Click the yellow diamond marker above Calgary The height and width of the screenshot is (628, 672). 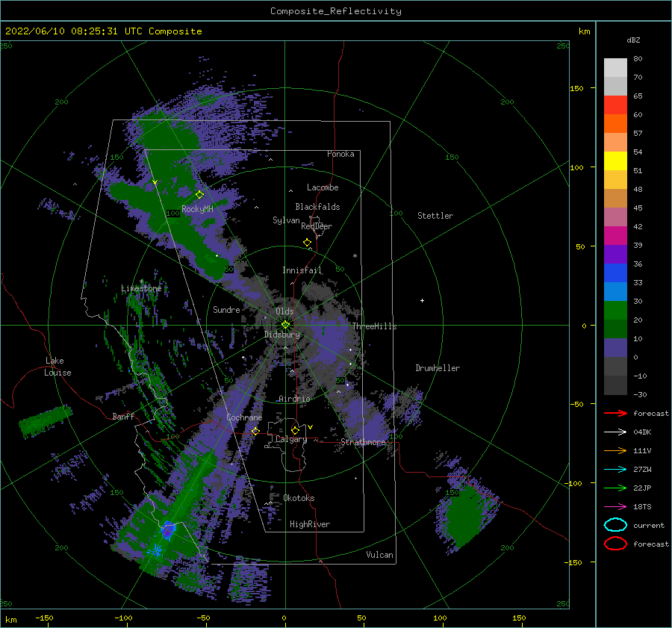pyautogui.click(x=295, y=430)
